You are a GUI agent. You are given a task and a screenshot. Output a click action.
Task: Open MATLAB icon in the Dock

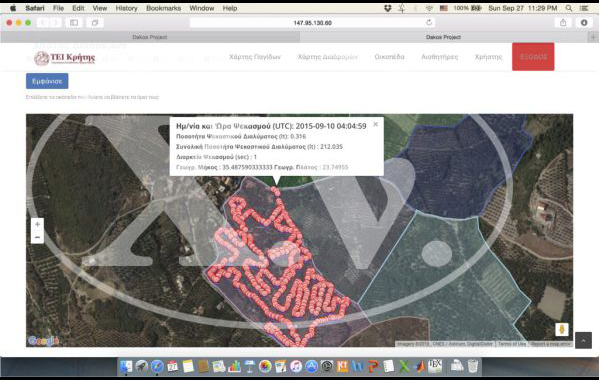tap(420, 366)
